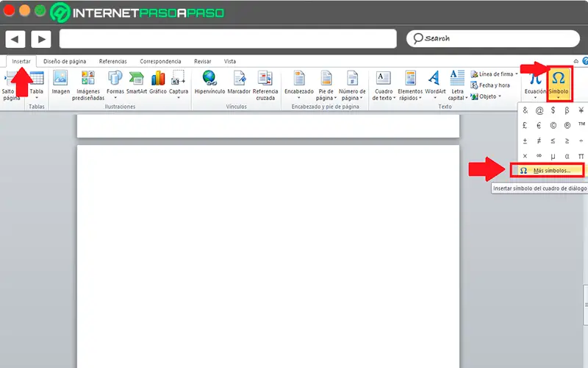Viewport: 588px width, 368px height.
Task: Open the Encabezado header gallery
Action: (299, 85)
